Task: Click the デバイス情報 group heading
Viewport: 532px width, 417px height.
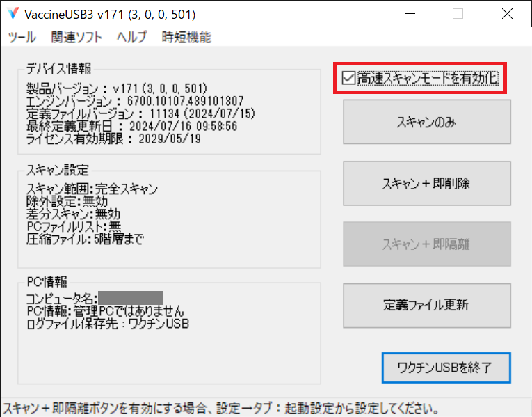Action: [58, 69]
